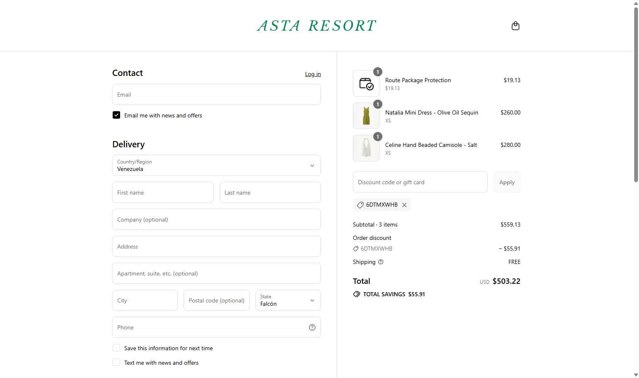
Task: Click the Route Package Protection item name
Action: click(x=418, y=80)
